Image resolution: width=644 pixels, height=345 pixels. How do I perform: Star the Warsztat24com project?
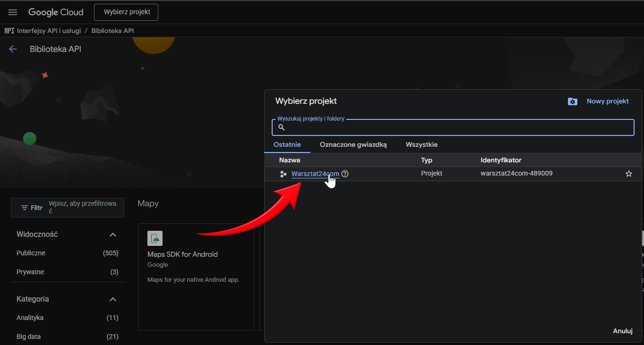628,174
